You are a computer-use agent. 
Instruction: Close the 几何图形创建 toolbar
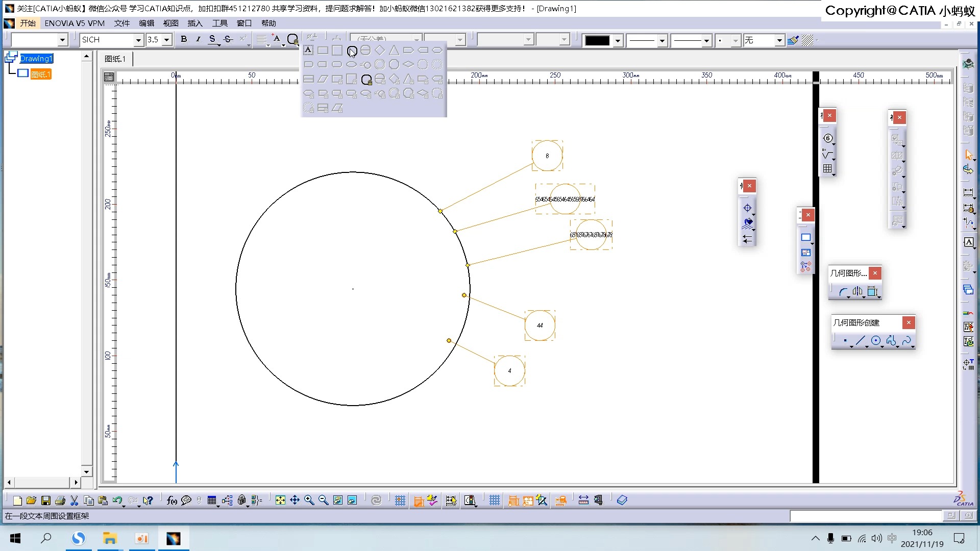pos(909,322)
